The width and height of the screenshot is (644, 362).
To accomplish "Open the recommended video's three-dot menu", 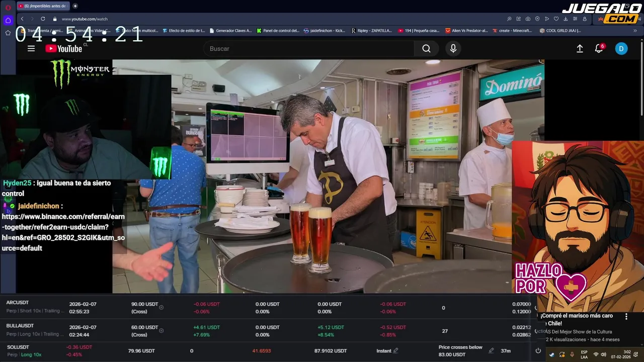I will coord(626,316).
